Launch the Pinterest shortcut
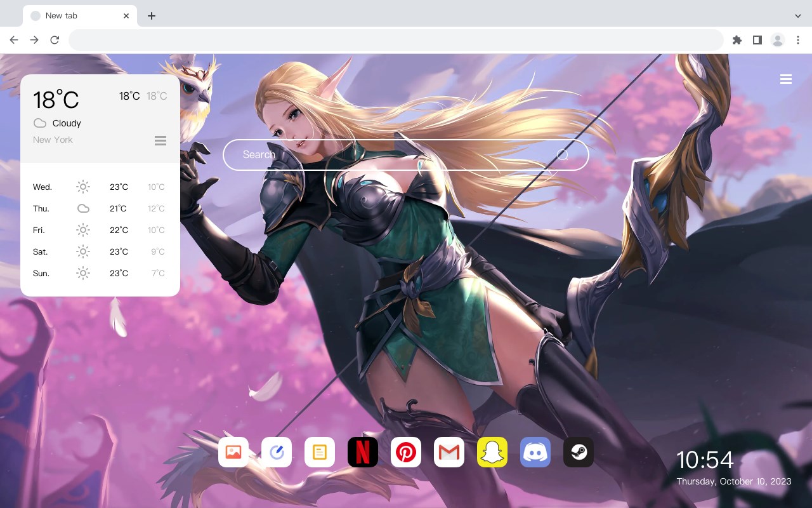This screenshot has width=812, height=508. click(x=406, y=452)
